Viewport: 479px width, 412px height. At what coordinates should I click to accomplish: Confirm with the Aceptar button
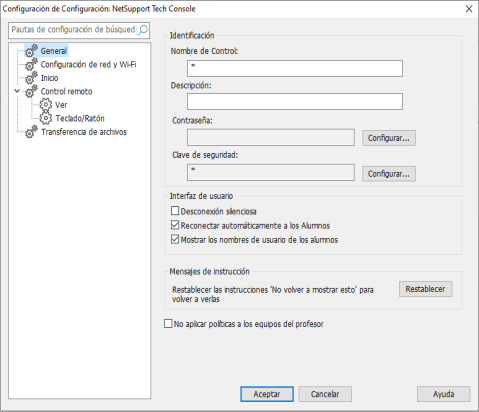tap(267, 394)
